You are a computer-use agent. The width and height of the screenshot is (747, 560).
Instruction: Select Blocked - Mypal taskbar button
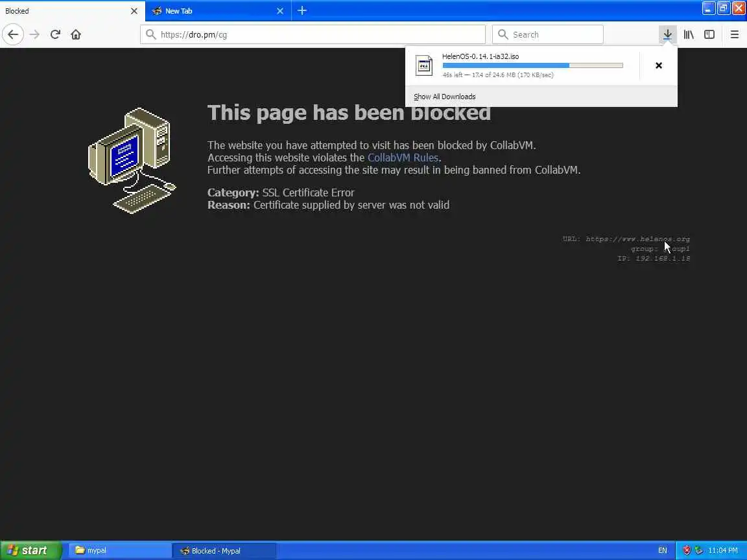(x=224, y=550)
